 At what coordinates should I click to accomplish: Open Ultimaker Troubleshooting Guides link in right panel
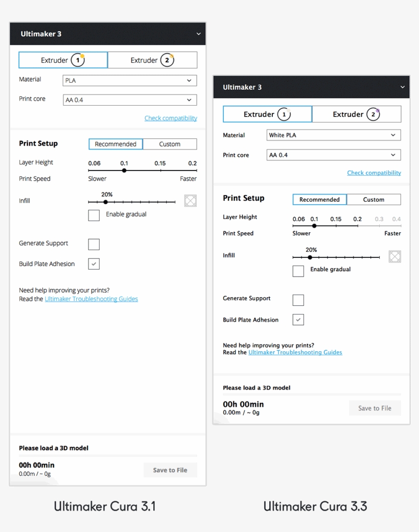point(295,352)
